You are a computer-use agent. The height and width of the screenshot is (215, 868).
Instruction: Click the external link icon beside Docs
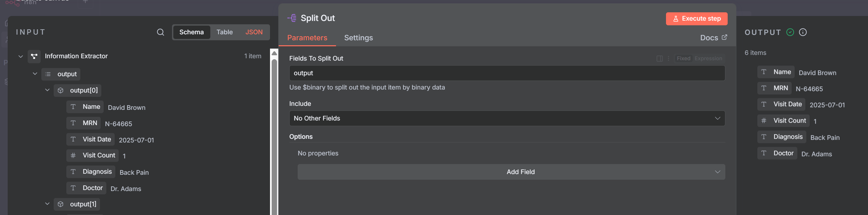click(x=724, y=37)
